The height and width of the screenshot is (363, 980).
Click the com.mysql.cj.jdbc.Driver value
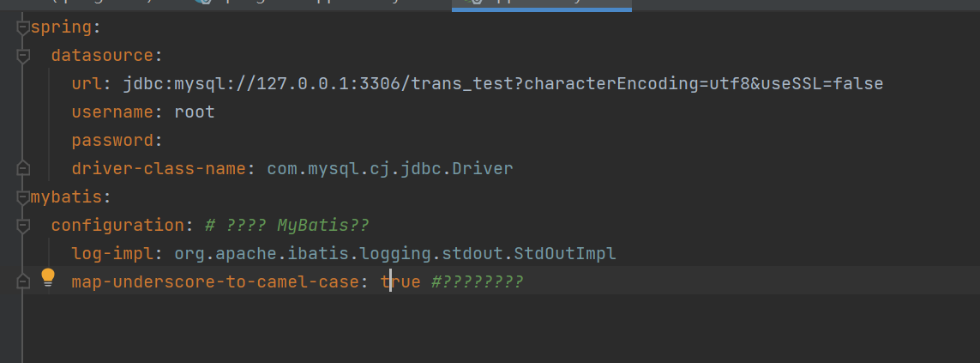click(390, 168)
